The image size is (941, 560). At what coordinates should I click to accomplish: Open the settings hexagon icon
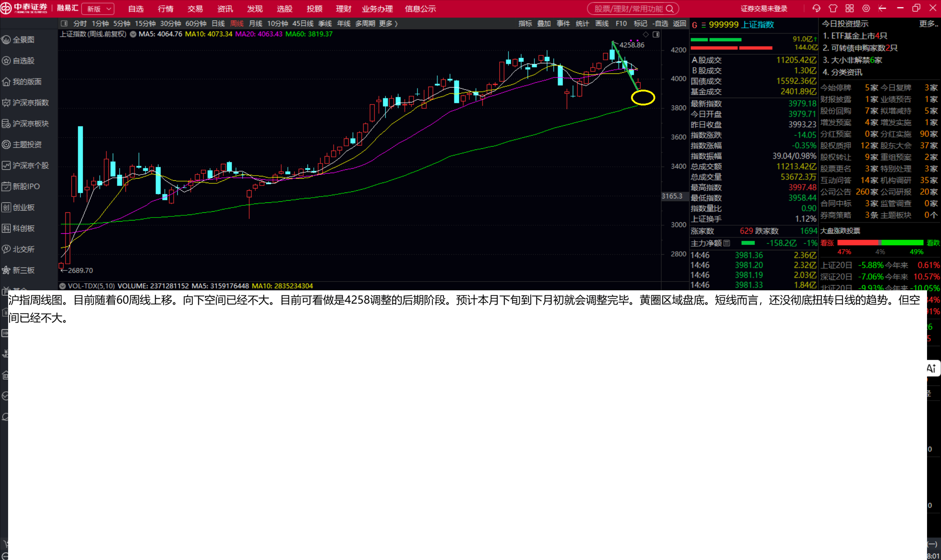[x=866, y=8]
